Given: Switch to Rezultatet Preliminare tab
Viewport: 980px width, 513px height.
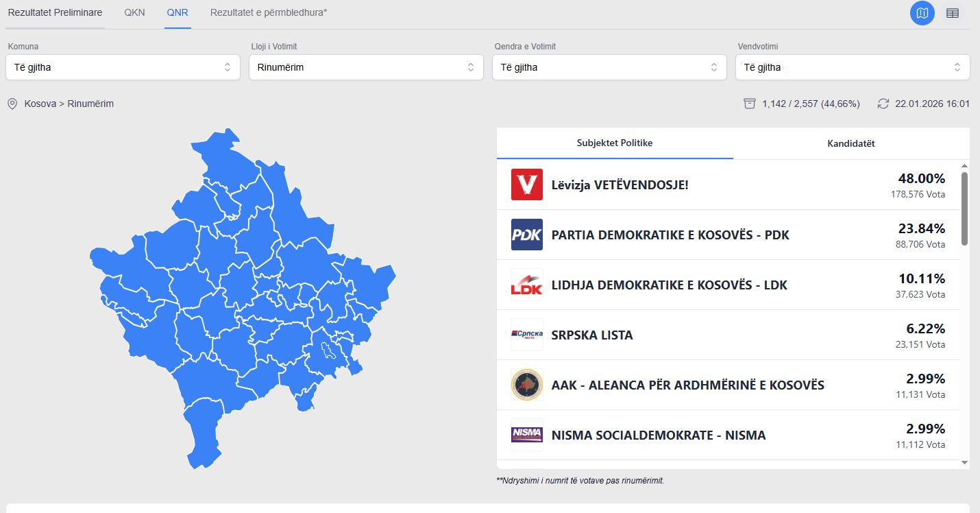Looking at the screenshot, I should point(55,12).
